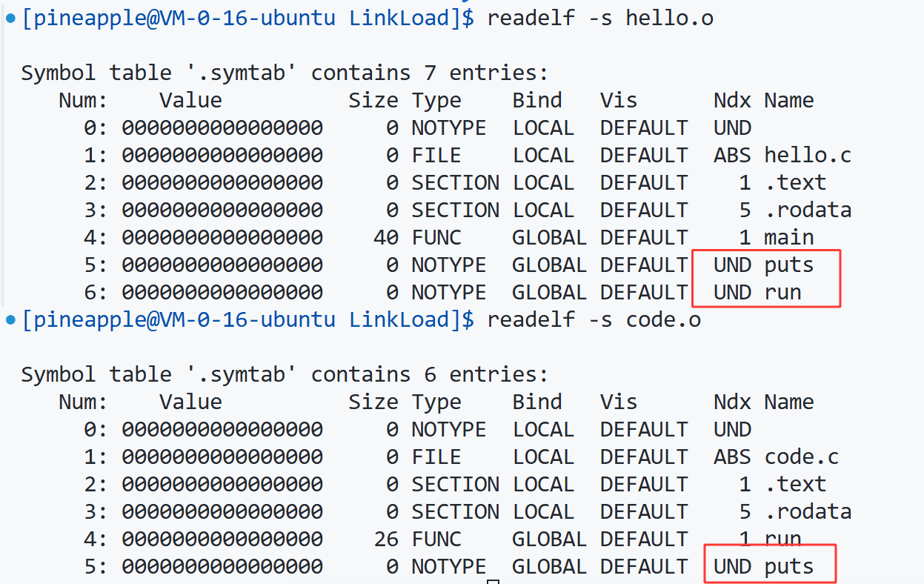Viewport: 924px width, 584px height.
Task: Click the prompt '[pineapple@VM-0-16-ubuntu LinkLoad]$' before hello.o
Action: pyautogui.click(x=247, y=19)
